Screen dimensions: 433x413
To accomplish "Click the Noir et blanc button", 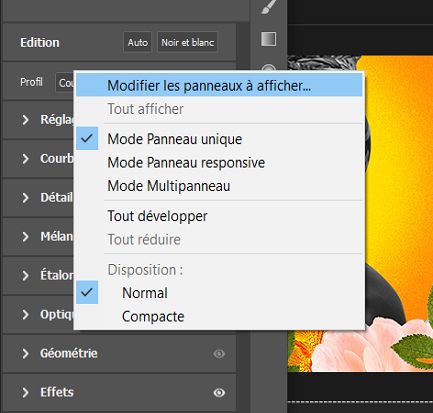I will tap(187, 42).
